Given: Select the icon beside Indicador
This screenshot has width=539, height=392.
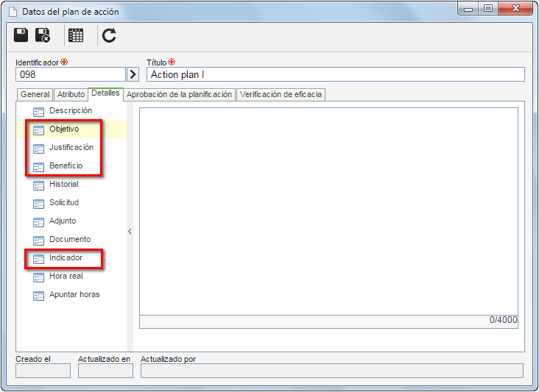Looking at the screenshot, I should pyautogui.click(x=38, y=259).
